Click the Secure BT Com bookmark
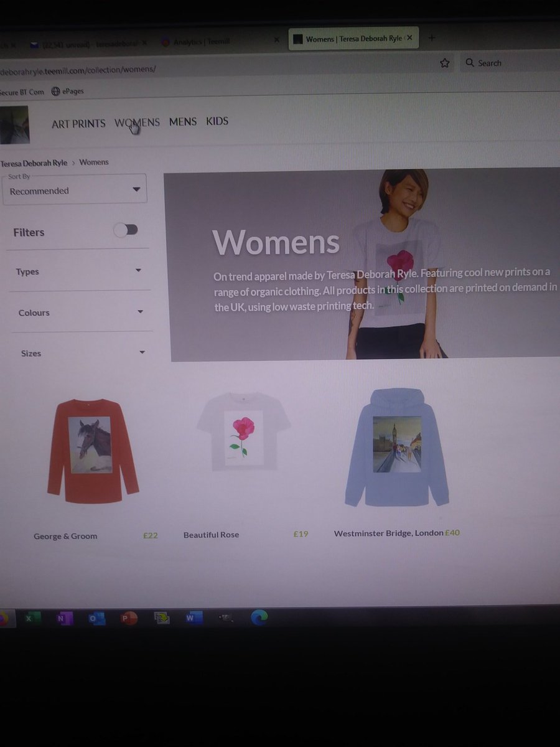The width and height of the screenshot is (560, 747). point(22,92)
